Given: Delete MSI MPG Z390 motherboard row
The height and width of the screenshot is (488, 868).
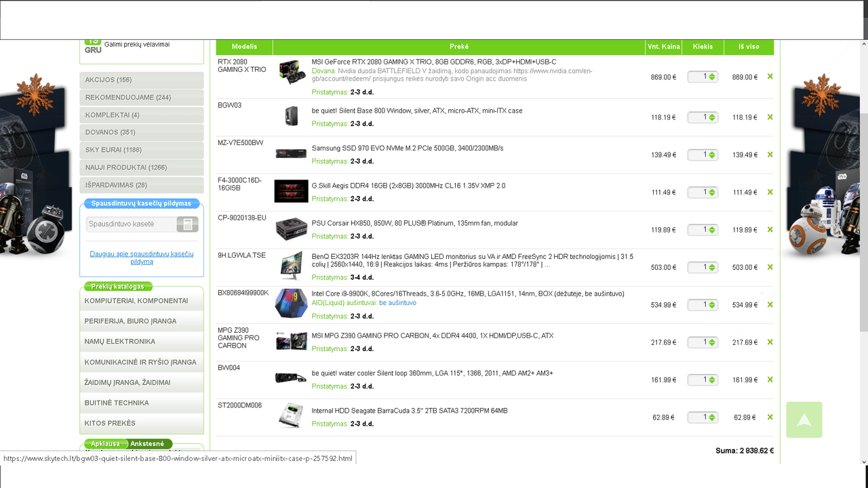Looking at the screenshot, I should pos(770,342).
